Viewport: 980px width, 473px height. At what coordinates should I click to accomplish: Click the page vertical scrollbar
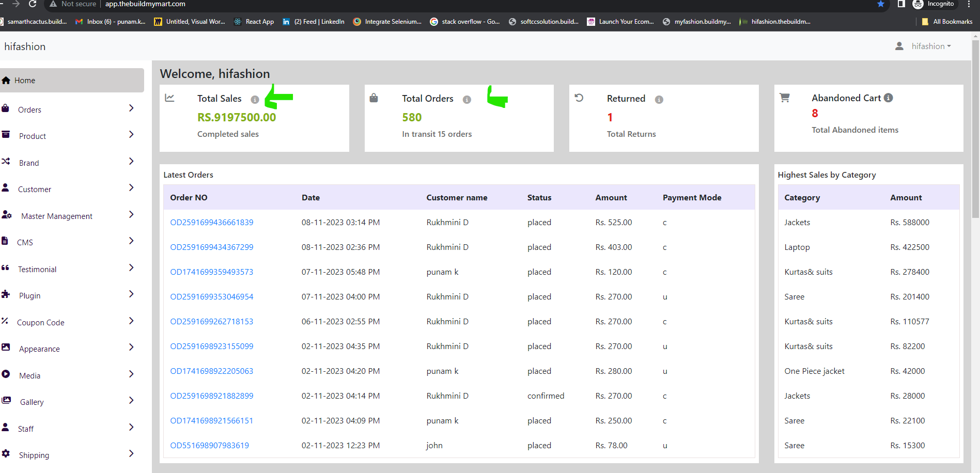pyautogui.click(x=975, y=129)
